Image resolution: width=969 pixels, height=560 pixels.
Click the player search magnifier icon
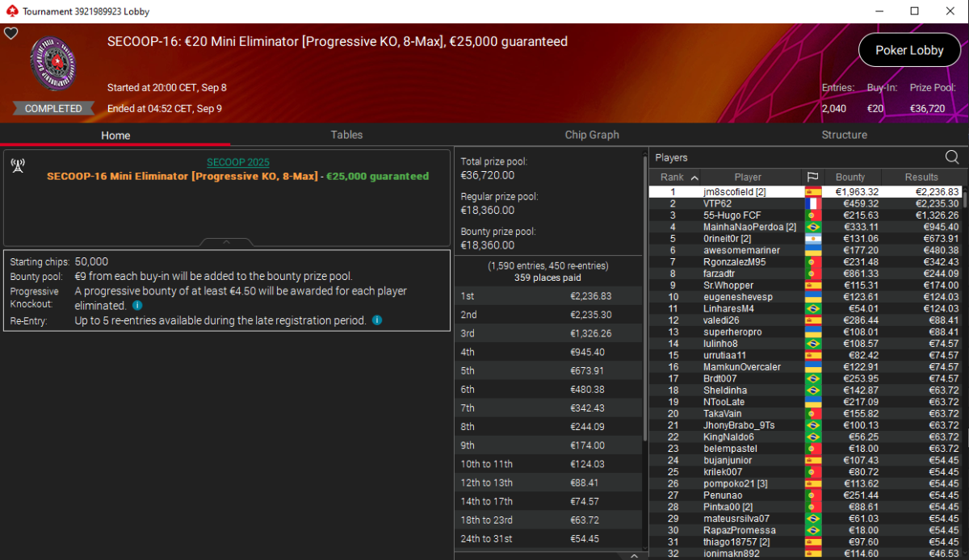[x=952, y=157]
